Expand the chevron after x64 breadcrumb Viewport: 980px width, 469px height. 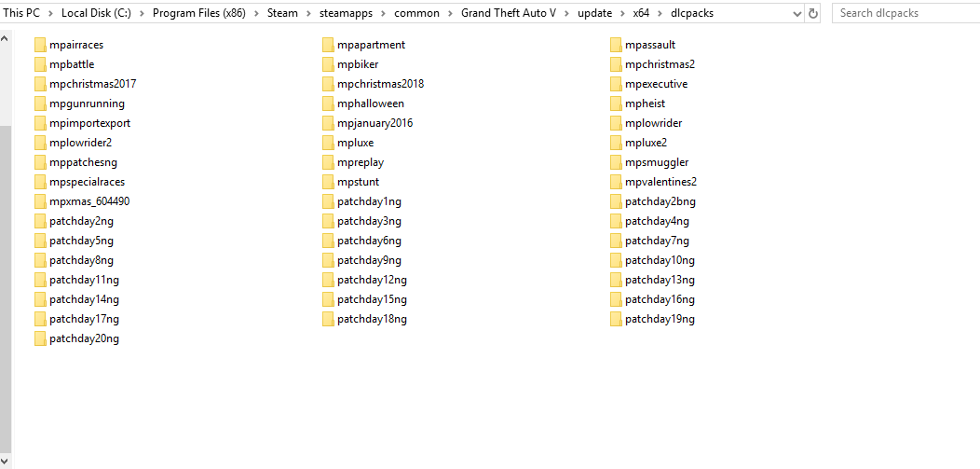(660, 13)
